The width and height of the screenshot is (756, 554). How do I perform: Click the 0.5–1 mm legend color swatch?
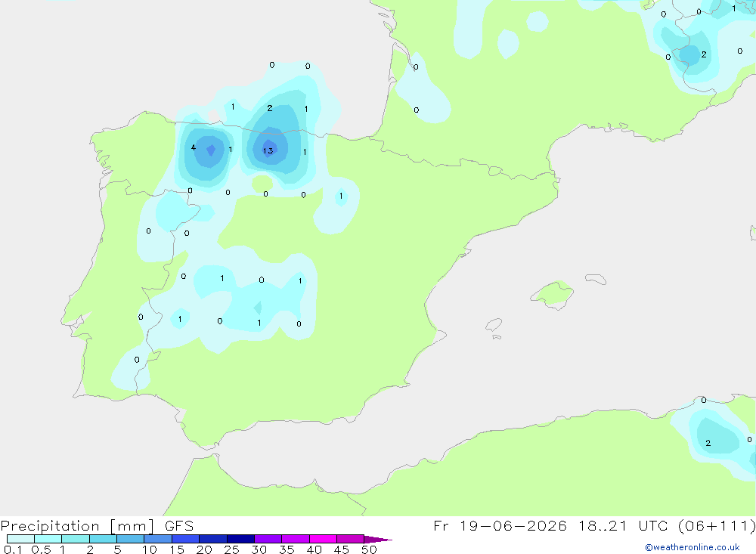tap(48, 539)
